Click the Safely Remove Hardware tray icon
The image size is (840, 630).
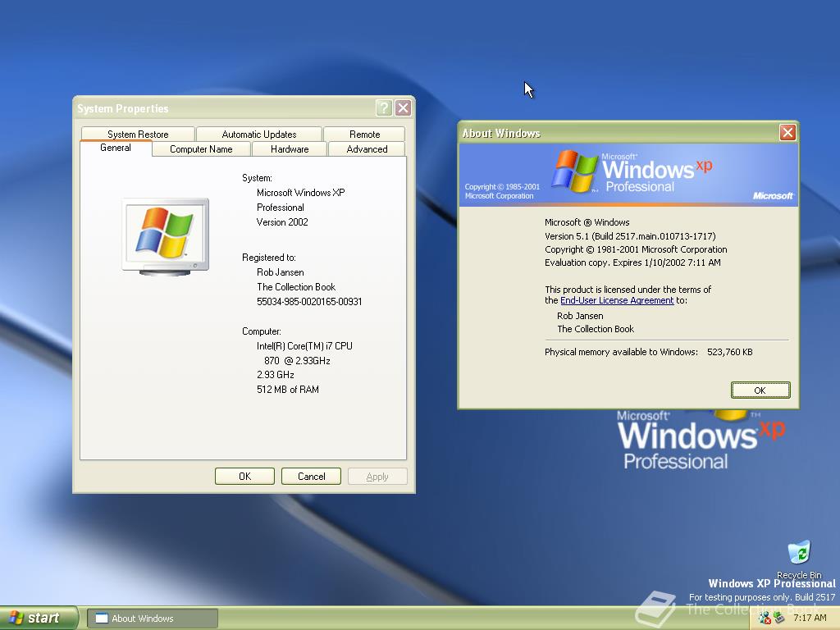tap(779, 619)
